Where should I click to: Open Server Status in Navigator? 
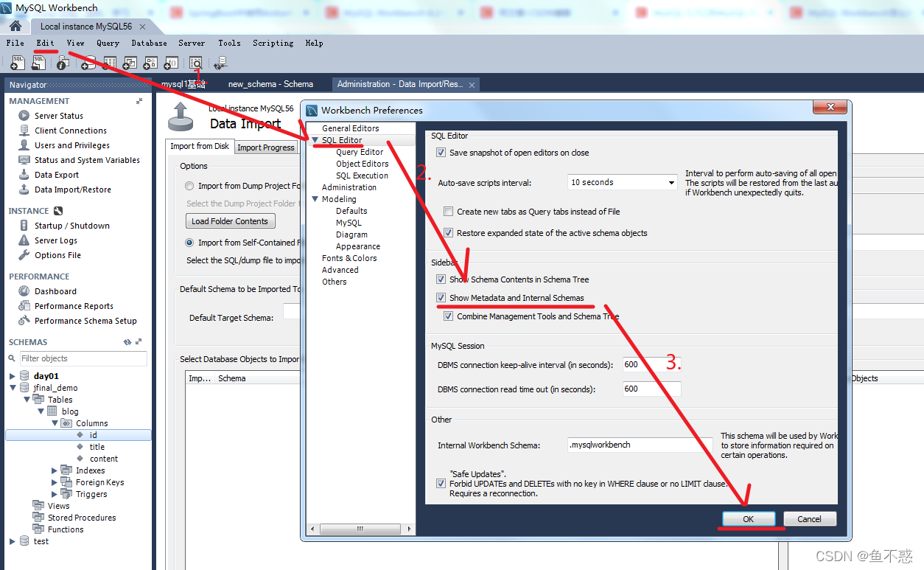coord(59,116)
